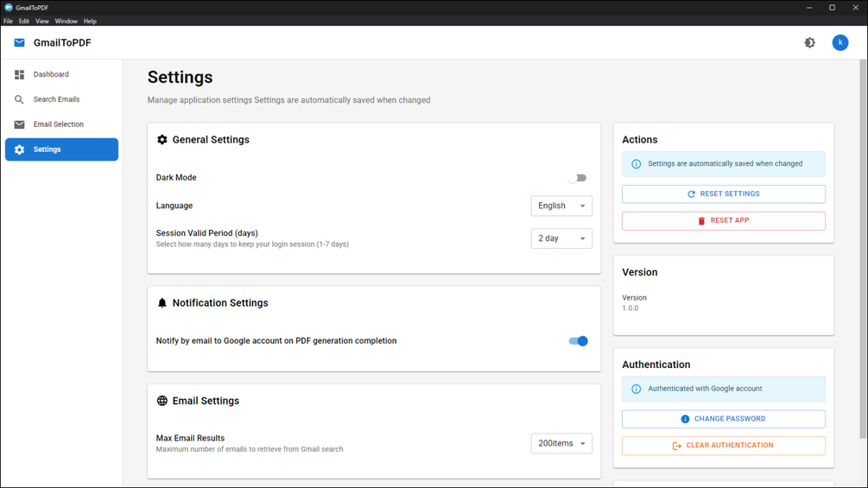Click the info icon in Authentication notice
The image size is (868, 488).
(637, 389)
